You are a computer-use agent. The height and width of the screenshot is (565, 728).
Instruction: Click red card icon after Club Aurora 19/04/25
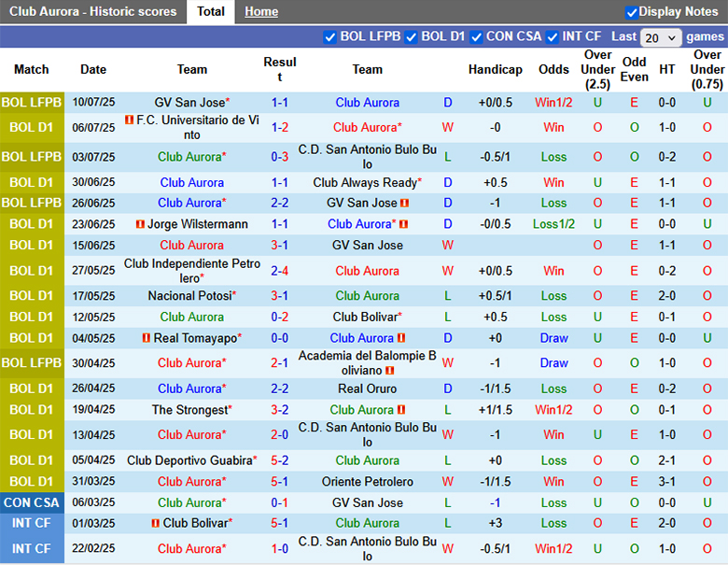pyautogui.click(x=401, y=410)
